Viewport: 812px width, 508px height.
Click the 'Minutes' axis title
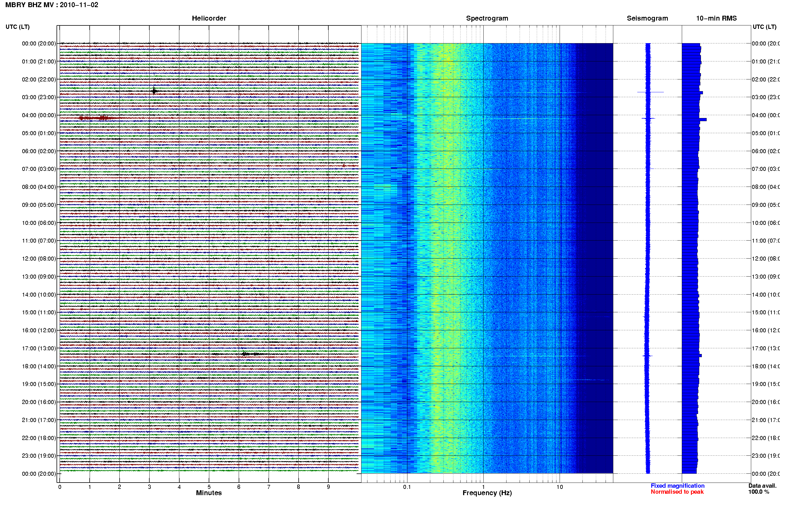coord(209,493)
